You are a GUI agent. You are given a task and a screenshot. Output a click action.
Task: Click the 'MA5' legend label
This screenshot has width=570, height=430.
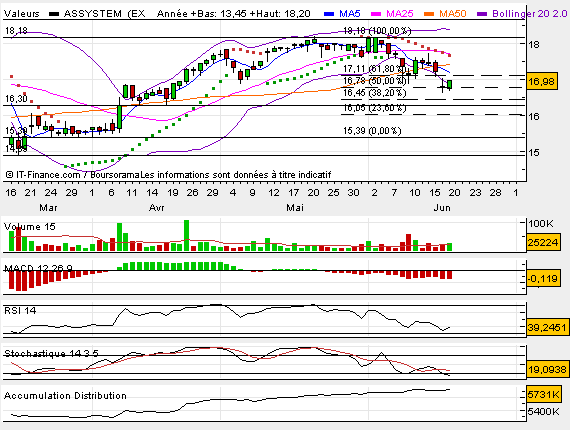[x=350, y=14]
